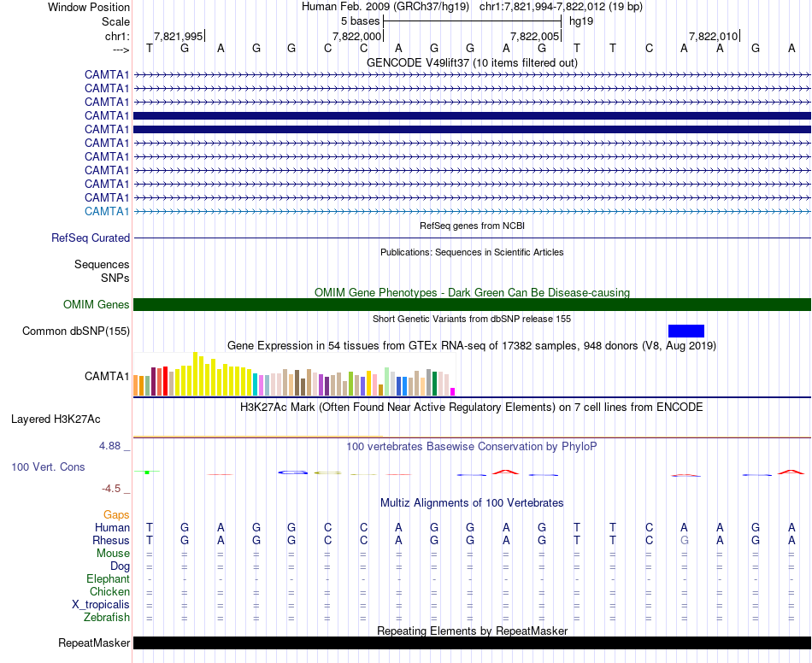Open the RefSeq Curated track label
This screenshot has height=663, width=812.
click(x=91, y=238)
